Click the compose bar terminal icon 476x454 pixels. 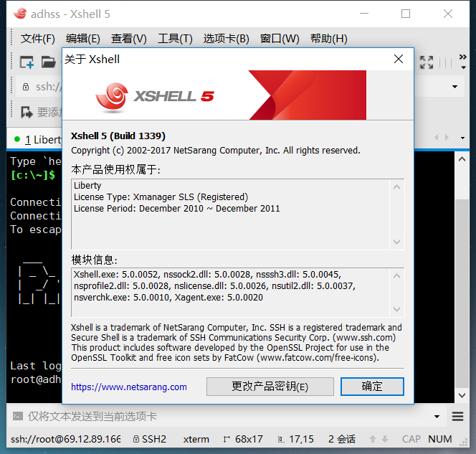click(18, 416)
